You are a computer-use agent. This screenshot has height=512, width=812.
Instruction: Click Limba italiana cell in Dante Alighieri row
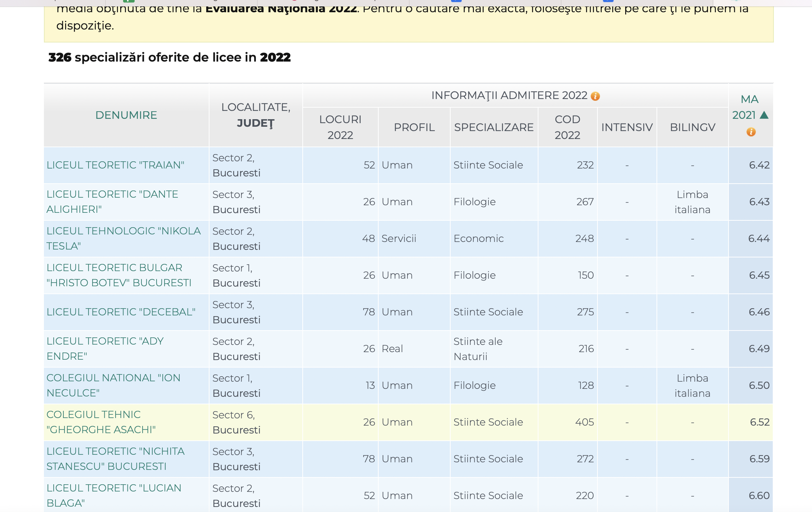[x=692, y=202]
